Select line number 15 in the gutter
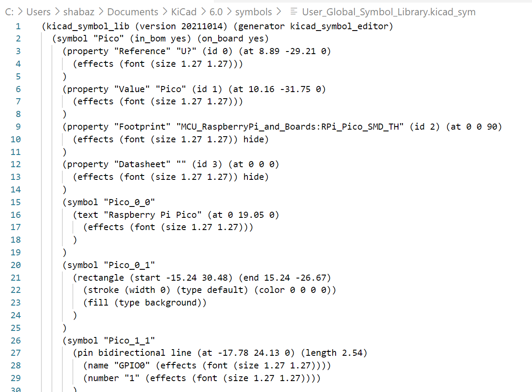The width and height of the screenshot is (532, 392). tap(16, 202)
